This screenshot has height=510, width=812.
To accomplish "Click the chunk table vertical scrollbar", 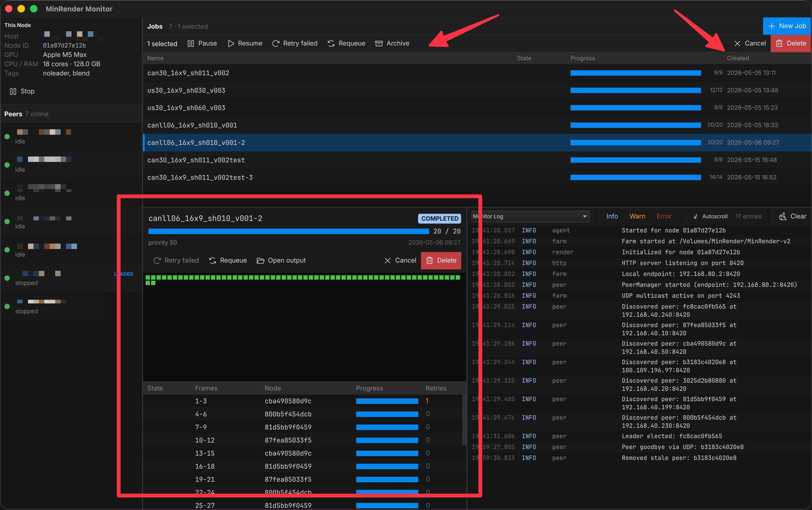I will click(x=464, y=420).
